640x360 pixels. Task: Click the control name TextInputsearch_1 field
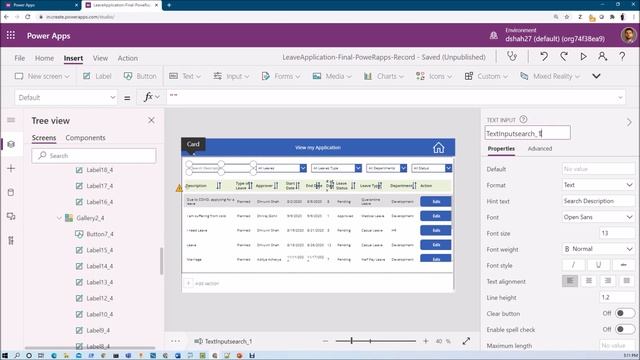(527, 133)
